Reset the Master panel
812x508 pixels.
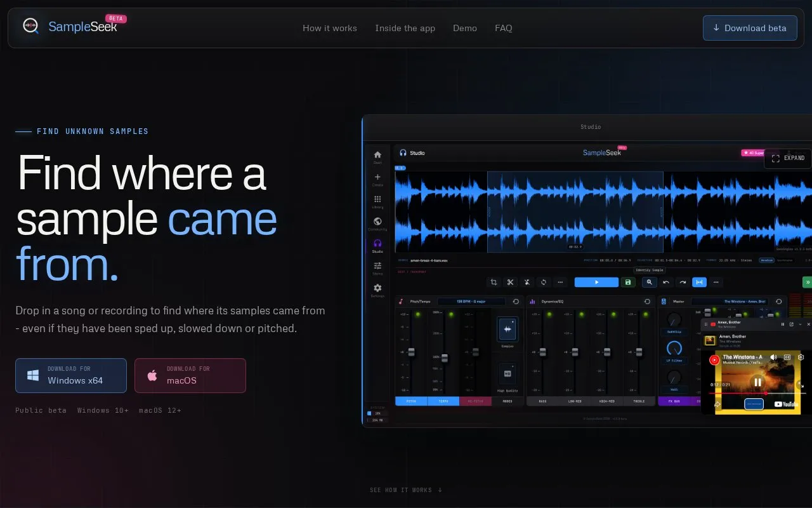[x=779, y=302]
